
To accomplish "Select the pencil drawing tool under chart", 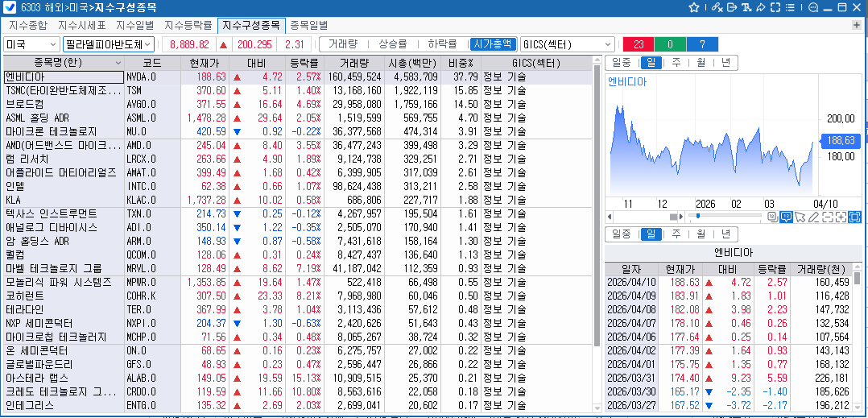I will 813,217.
